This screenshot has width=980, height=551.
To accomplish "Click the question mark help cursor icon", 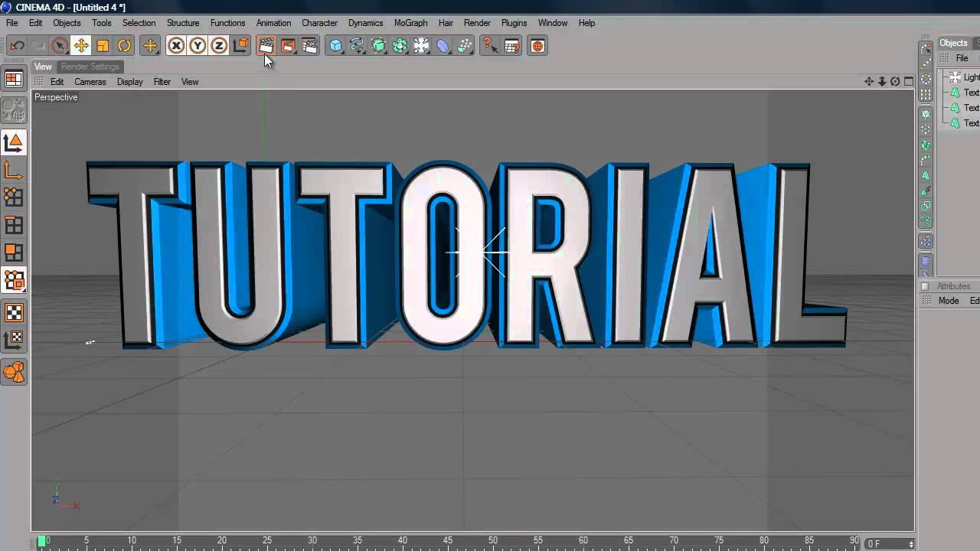I will pos(490,46).
